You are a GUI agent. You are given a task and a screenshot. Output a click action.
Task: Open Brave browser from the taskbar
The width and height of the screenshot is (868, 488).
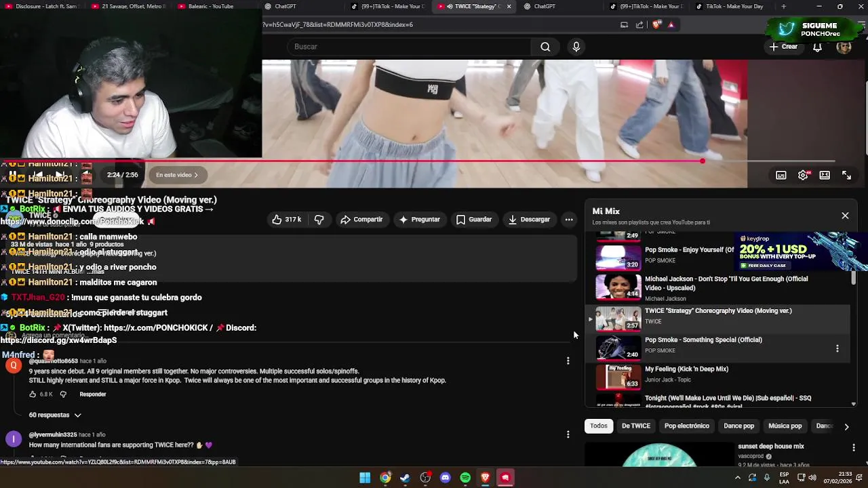click(x=485, y=478)
